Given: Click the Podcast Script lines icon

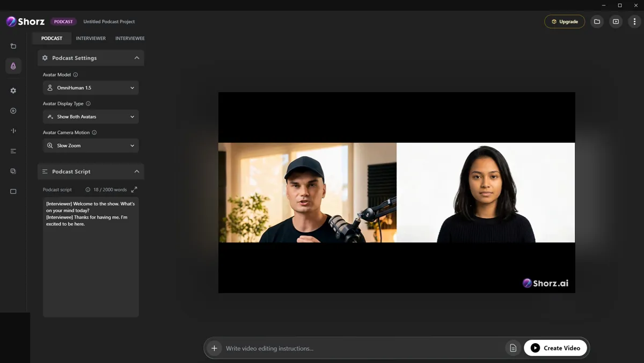Looking at the screenshot, I should point(45,171).
